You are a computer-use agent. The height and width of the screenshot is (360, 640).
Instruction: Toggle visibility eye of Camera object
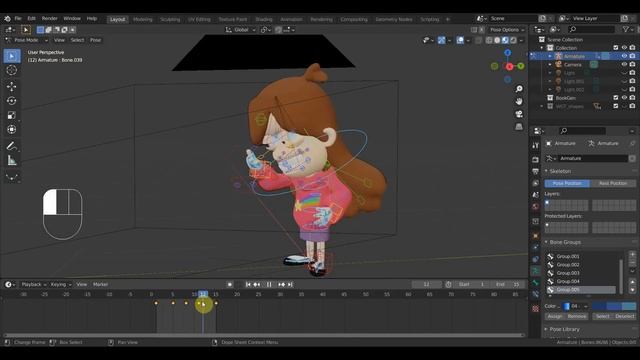click(x=624, y=64)
